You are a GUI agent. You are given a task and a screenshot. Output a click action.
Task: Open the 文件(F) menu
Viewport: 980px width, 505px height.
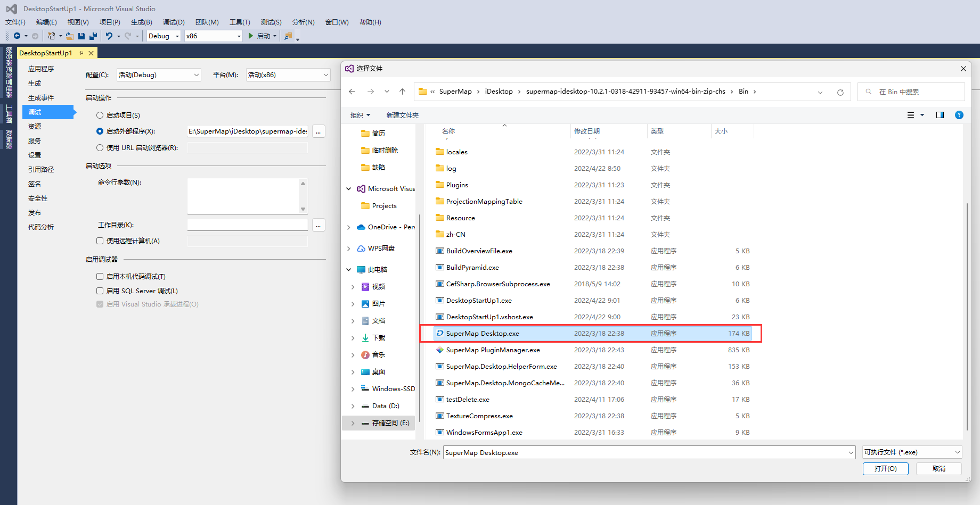[15, 22]
